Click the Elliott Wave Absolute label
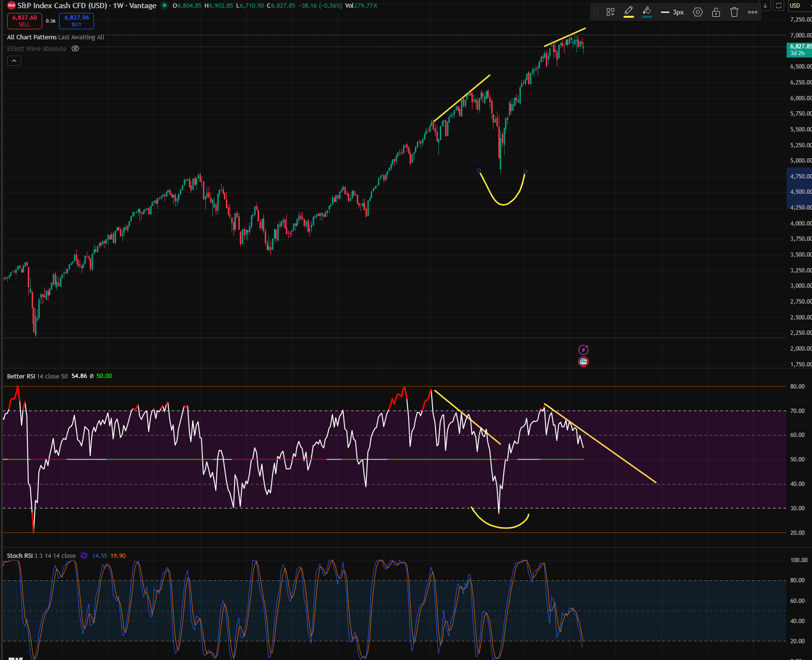The width and height of the screenshot is (812, 660). 37,48
